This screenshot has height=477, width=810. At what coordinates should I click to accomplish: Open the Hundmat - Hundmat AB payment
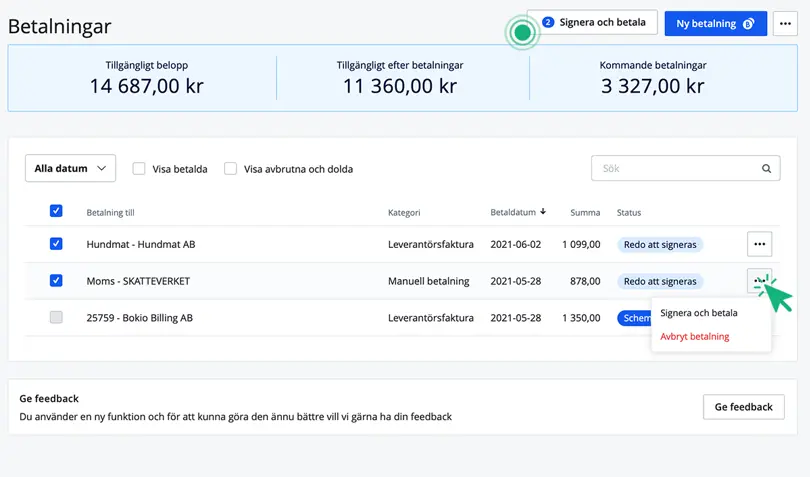141,244
